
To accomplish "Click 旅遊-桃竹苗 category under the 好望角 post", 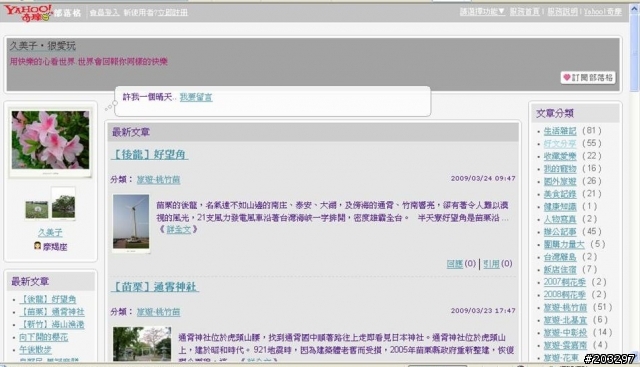I will click(x=158, y=180).
